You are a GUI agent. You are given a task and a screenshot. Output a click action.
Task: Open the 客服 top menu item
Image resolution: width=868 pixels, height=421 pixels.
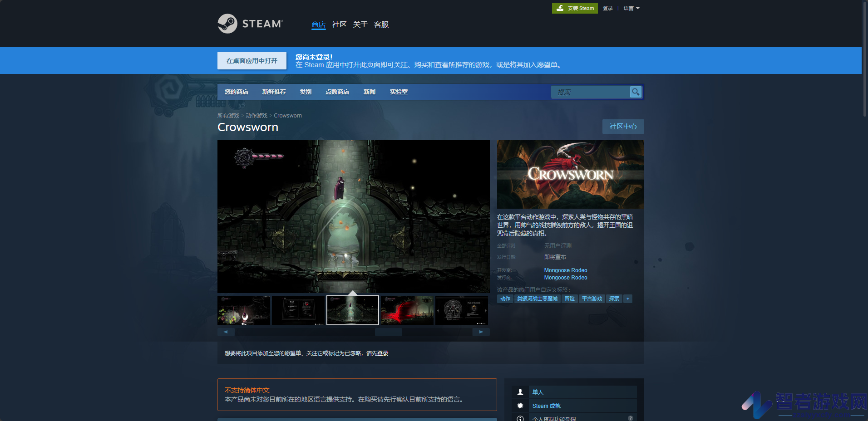coord(381,24)
